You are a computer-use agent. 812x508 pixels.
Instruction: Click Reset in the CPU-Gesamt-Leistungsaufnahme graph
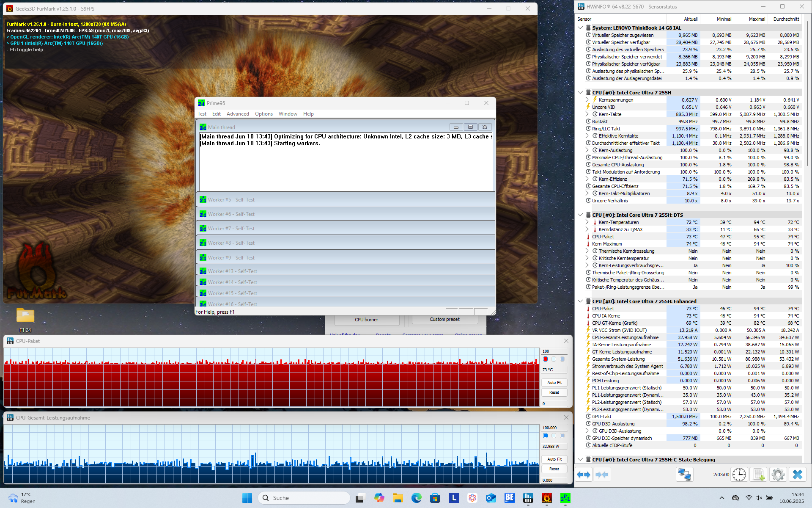[x=554, y=469]
